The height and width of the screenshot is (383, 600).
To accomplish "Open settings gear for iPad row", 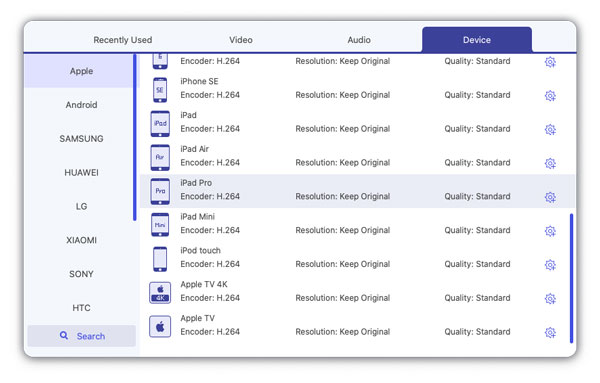I will [550, 129].
